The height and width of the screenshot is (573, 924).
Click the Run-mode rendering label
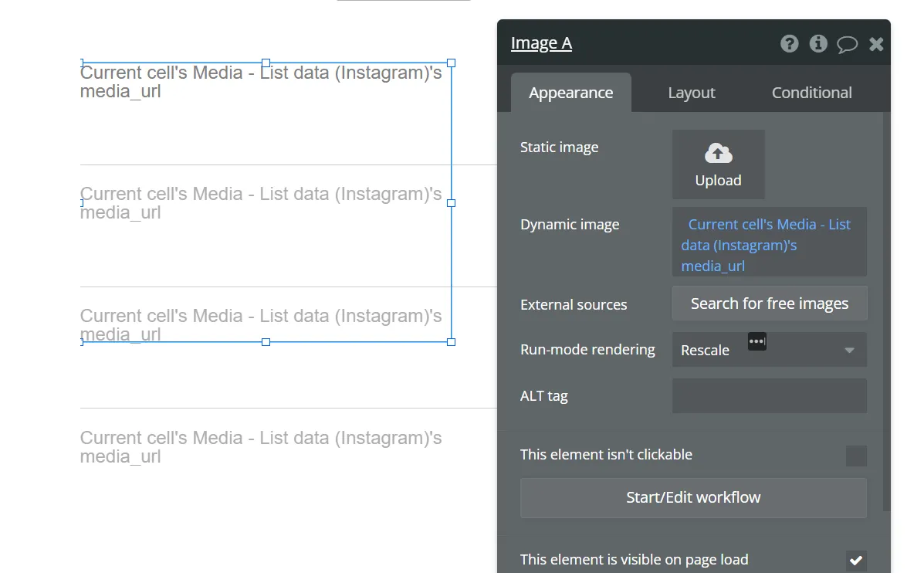point(587,350)
